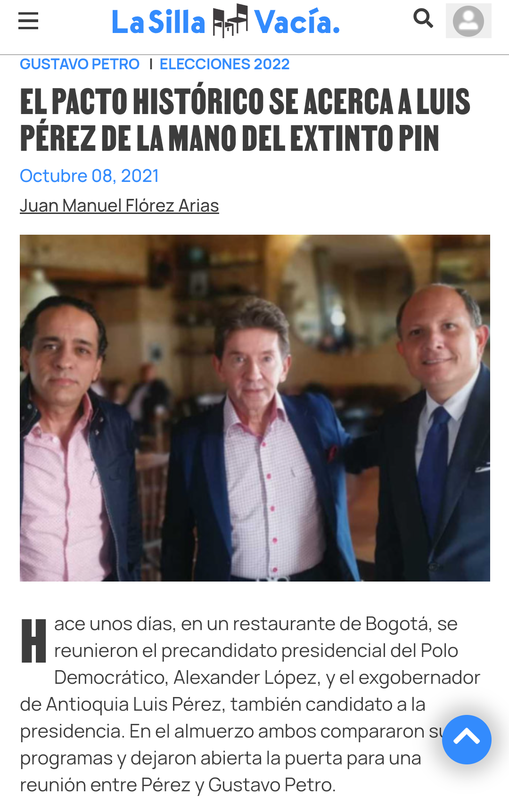Click the large drop cap letter H
The image size is (509, 812).
(34, 641)
